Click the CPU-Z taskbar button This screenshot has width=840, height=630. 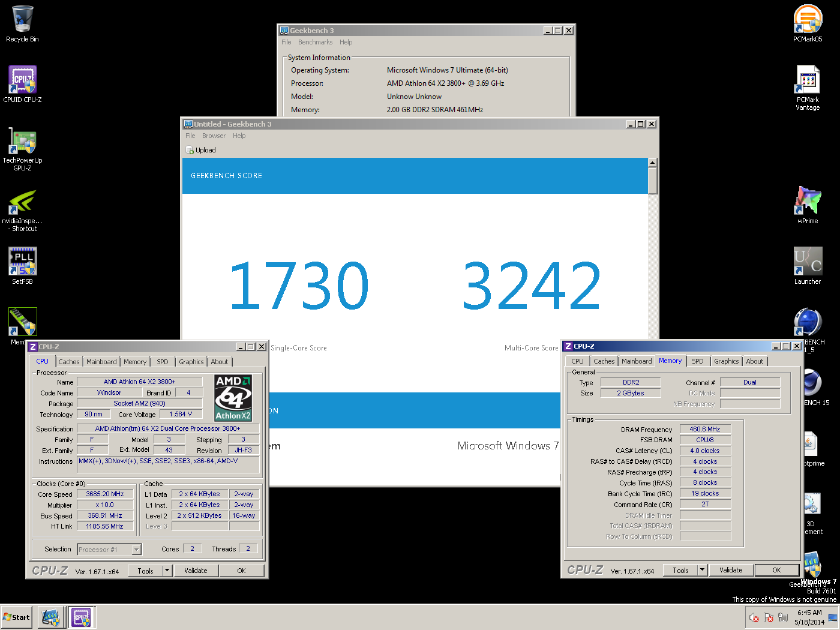[81, 617]
